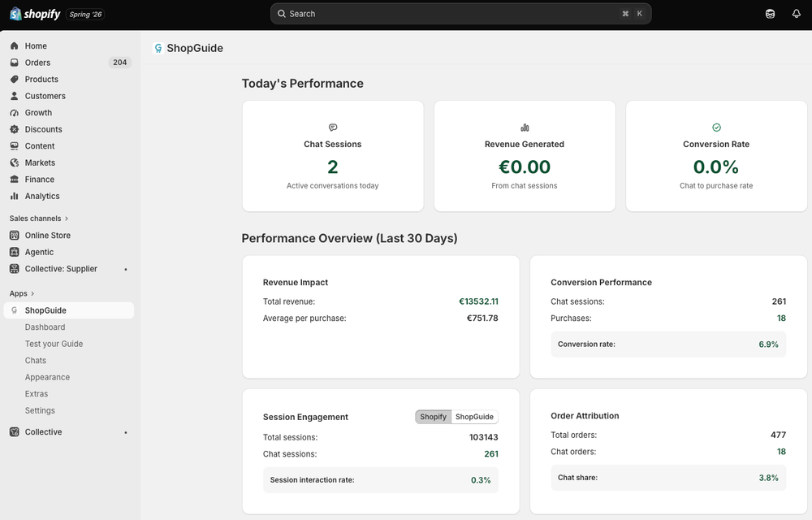Viewport: 812px width, 520px height.
Task: Open Appearance subpage
Action: coord(47,377)
